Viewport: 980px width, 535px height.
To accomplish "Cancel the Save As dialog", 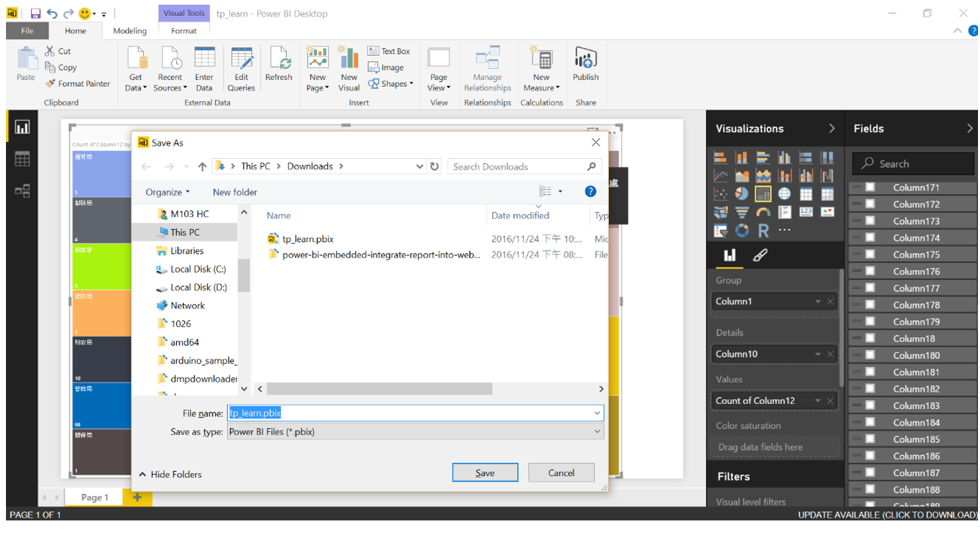I will pos(561,473).
